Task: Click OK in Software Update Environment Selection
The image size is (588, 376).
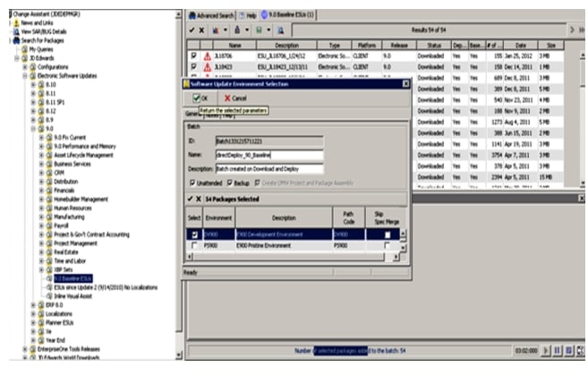Action: (x=200, y=98)
